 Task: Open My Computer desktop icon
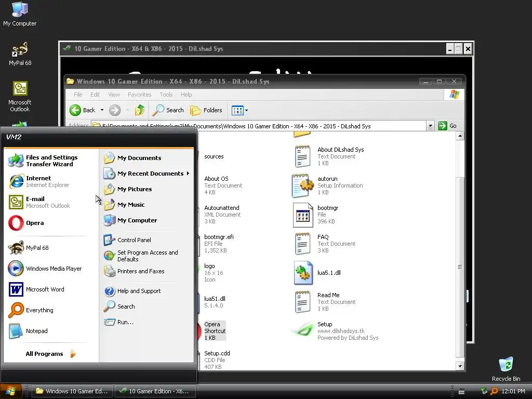(20, 14)
